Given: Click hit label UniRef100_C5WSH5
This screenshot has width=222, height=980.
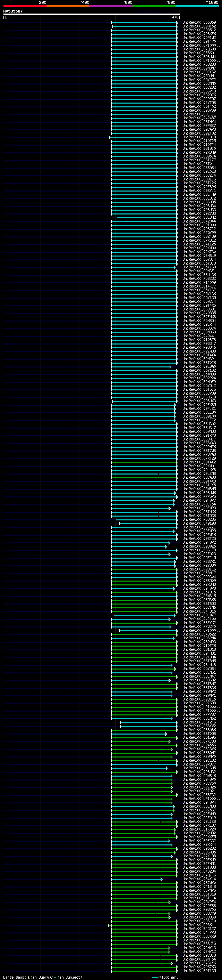Looking at the screenshot, I should (x=199, y=489).
